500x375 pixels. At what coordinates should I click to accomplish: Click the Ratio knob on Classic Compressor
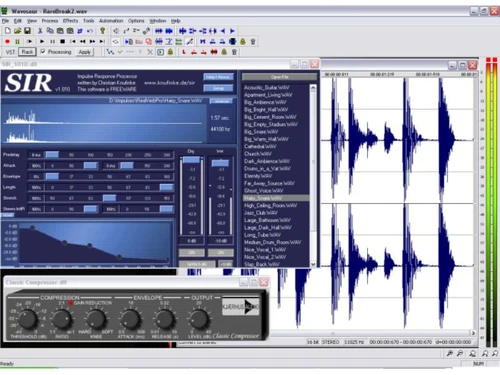pos(62,319)
